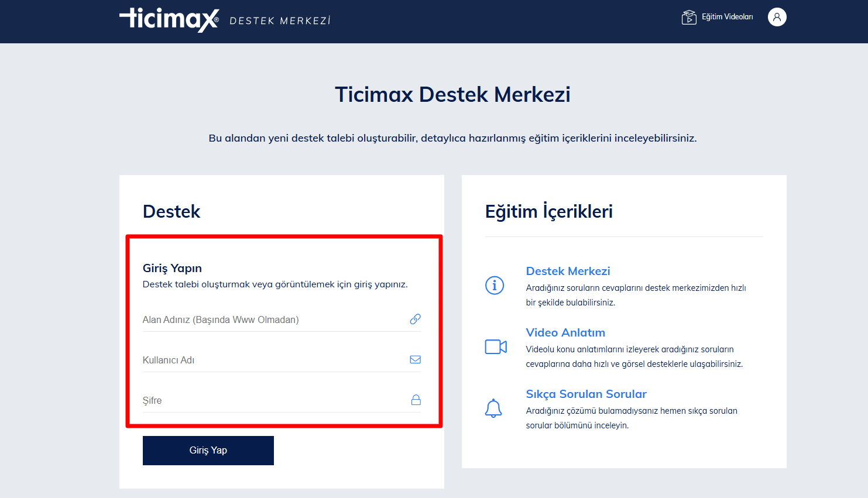This screenshot has height=498, width=868.
Task: Click the text 'Destek talebi oluşturmak veya görüntülemek için giriş yapınız.'
Action: point(275,284)
